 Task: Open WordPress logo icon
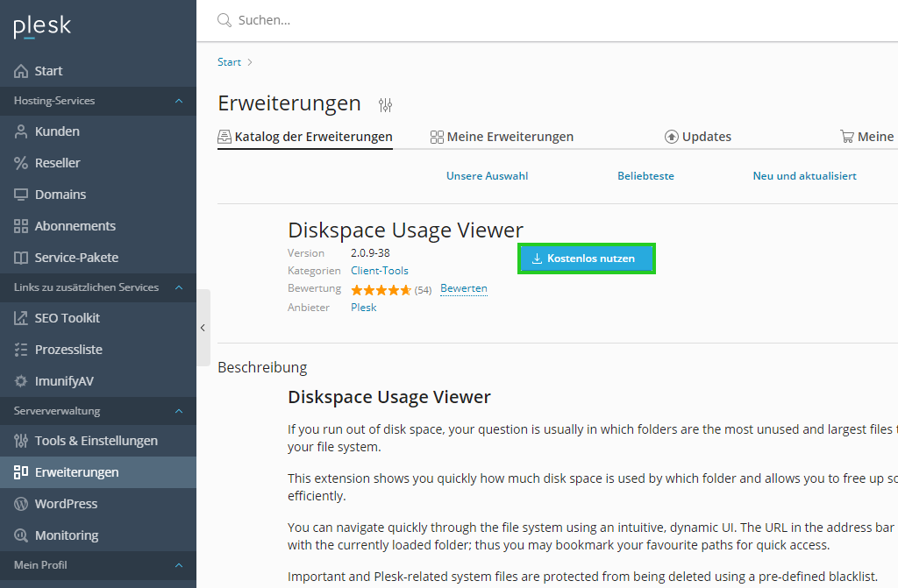[21, 504]
